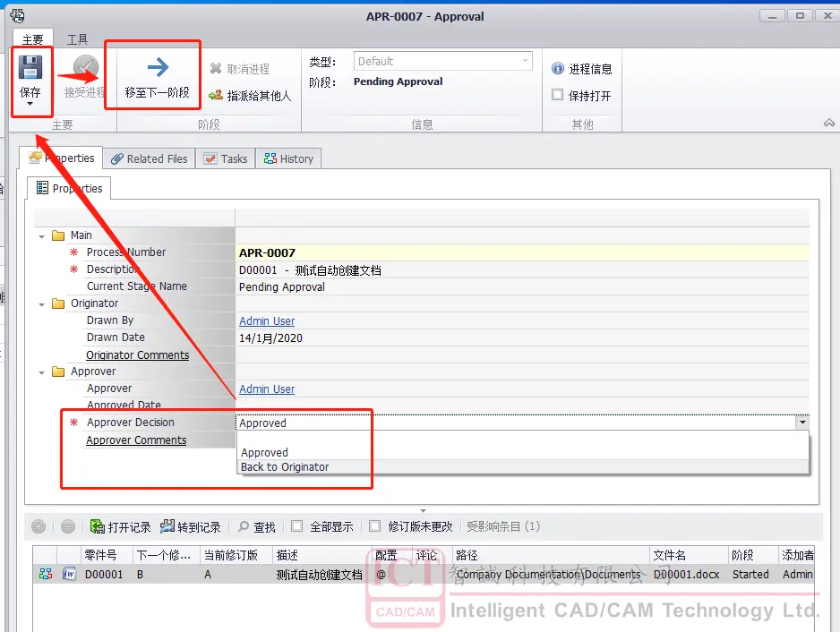
Task: Open the Default type combo box
Action: point(443,61)
